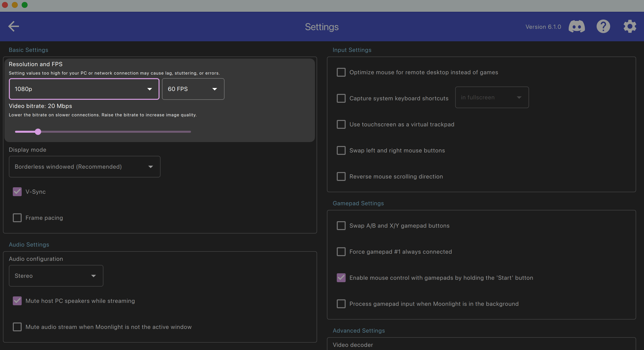The image size is (644, 350).
Task: Click the Version 6.1.0 label
Action: (x=543, y=27)
